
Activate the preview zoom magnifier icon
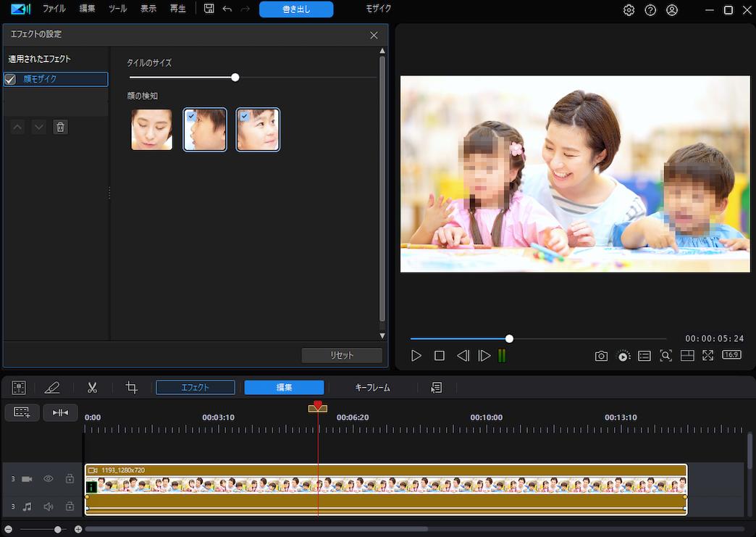tap(665, 355)
